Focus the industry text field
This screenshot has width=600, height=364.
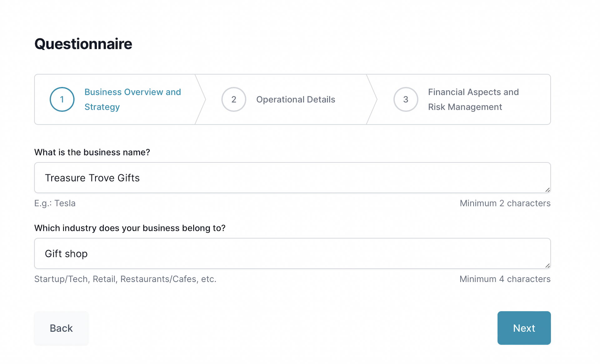coord(292,254)
